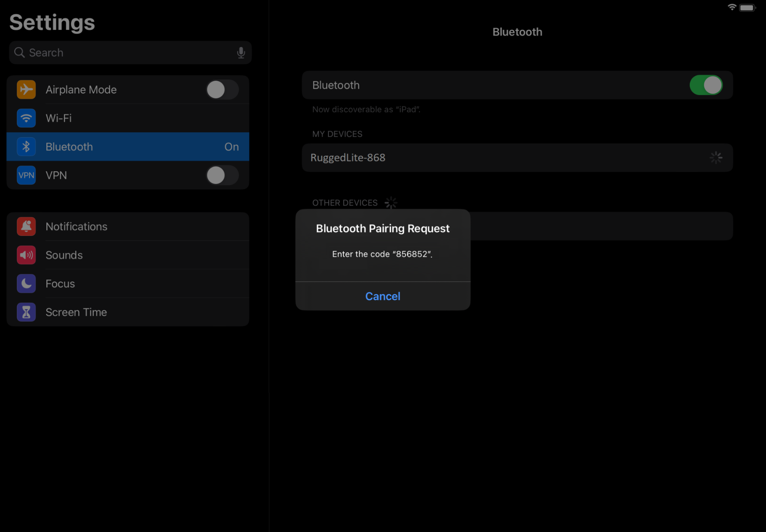
Task: Open Wi-Fi settings row
Action: click(x=146, y=118)
